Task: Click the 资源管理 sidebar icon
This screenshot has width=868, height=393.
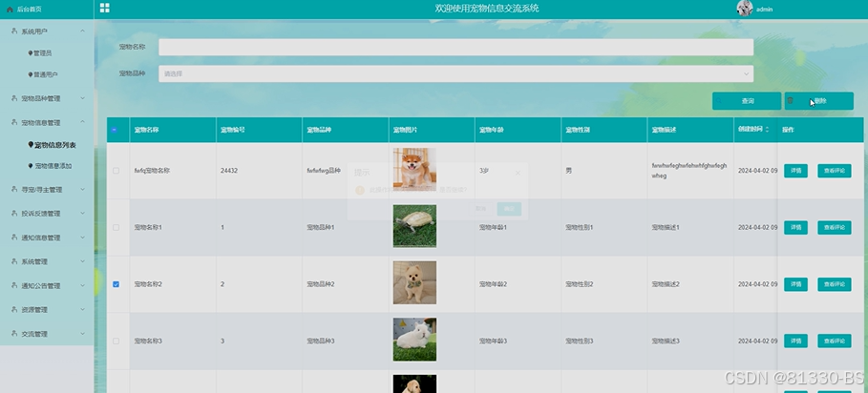Action: click(x=14, y=309)
